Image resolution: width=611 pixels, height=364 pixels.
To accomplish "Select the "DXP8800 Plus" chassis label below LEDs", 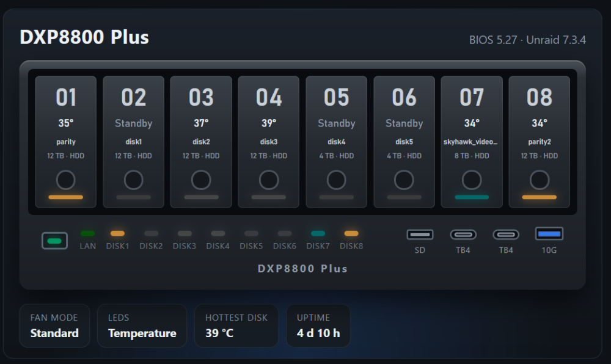I will click(x=303, y=269).
